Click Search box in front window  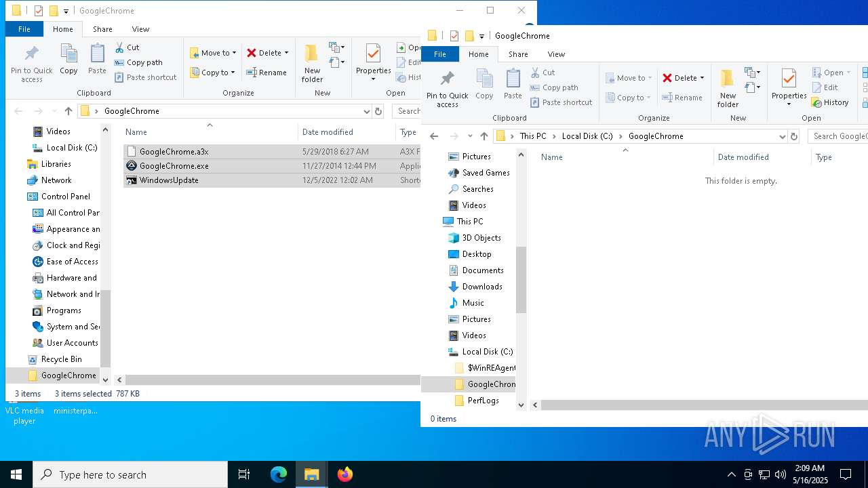click(838, 136)
